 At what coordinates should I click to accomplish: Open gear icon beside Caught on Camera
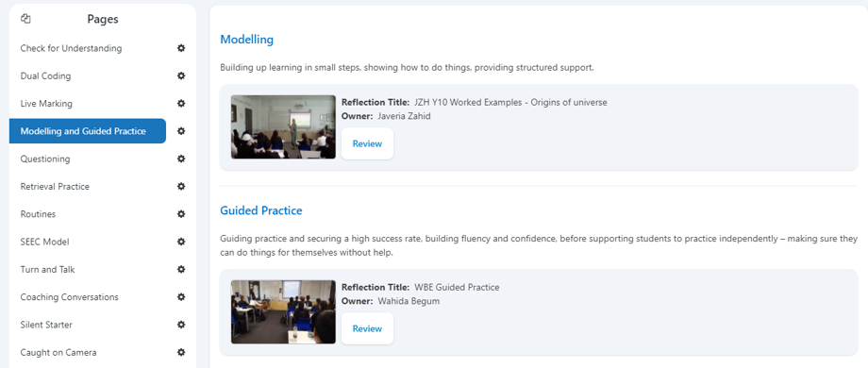coord(181,353)
